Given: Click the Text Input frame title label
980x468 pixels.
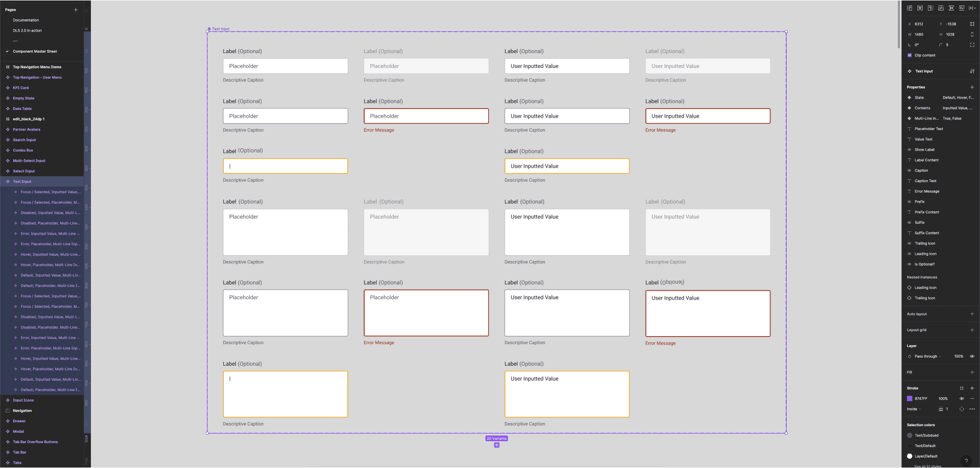Looking at the screenshot, I should (x=221, y=29).
